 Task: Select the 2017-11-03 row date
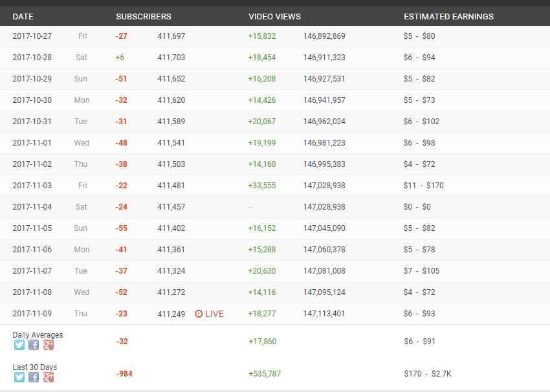(32, 186)
